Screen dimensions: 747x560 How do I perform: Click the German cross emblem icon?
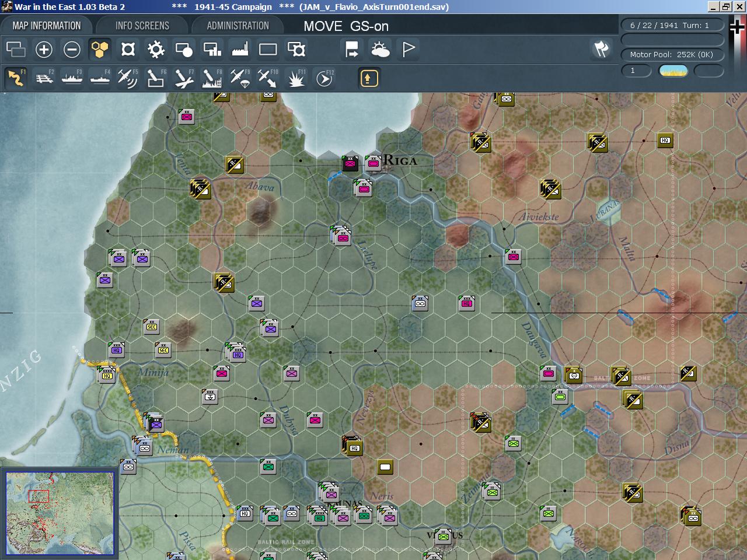click(738, 28)
